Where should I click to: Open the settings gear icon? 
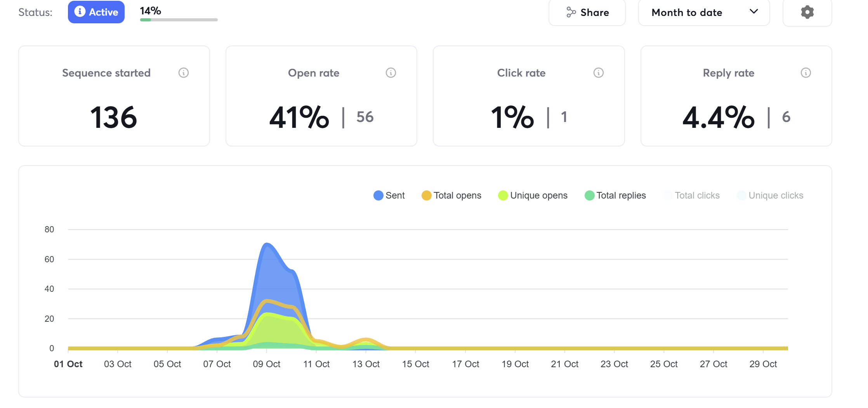click(807, 12)
